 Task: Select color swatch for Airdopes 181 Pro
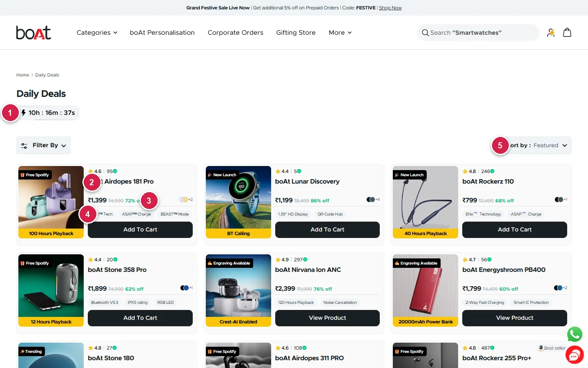click(x=184, y=200)
